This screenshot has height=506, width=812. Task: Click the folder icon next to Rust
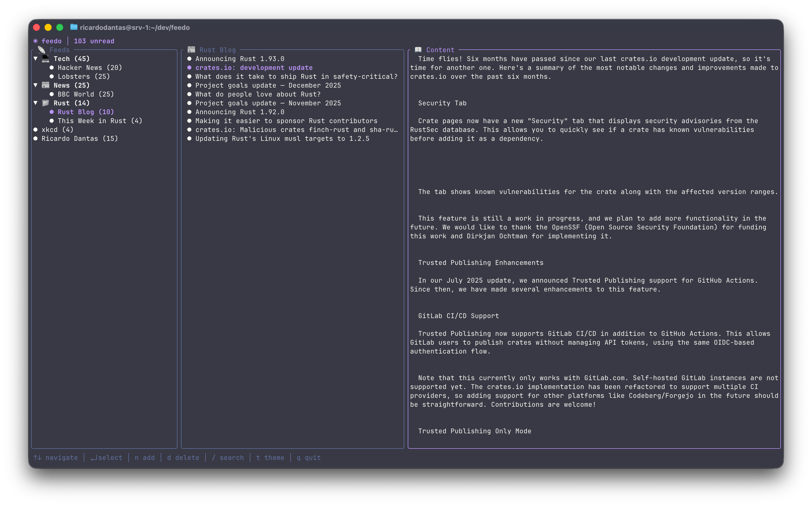pyautogui.click(x=46, y=103)
